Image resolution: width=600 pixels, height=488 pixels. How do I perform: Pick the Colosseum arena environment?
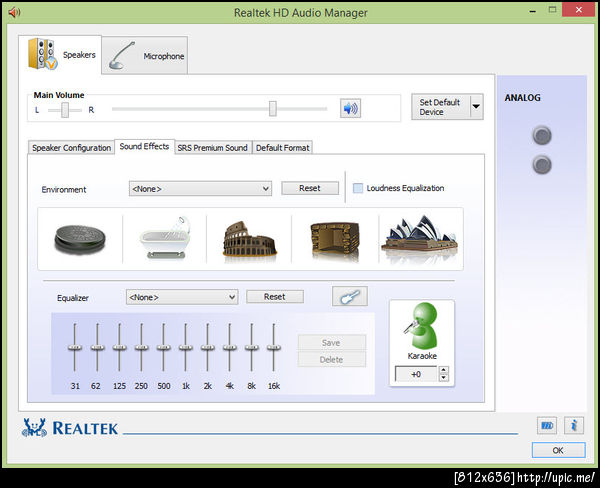tap(249, 239)
